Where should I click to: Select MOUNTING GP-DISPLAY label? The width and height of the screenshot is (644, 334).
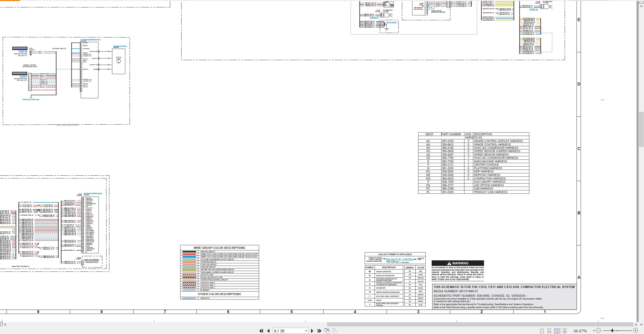(x=21, y=266)
